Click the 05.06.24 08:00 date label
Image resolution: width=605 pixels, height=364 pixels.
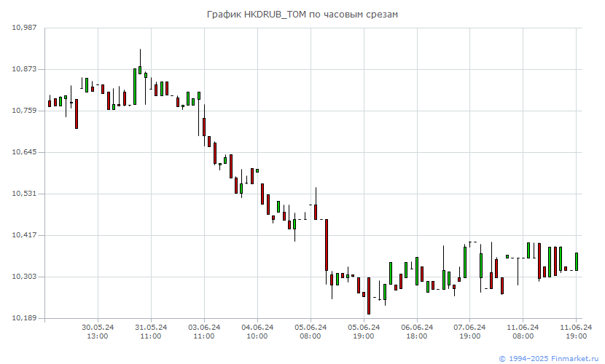tap(311, 332)
